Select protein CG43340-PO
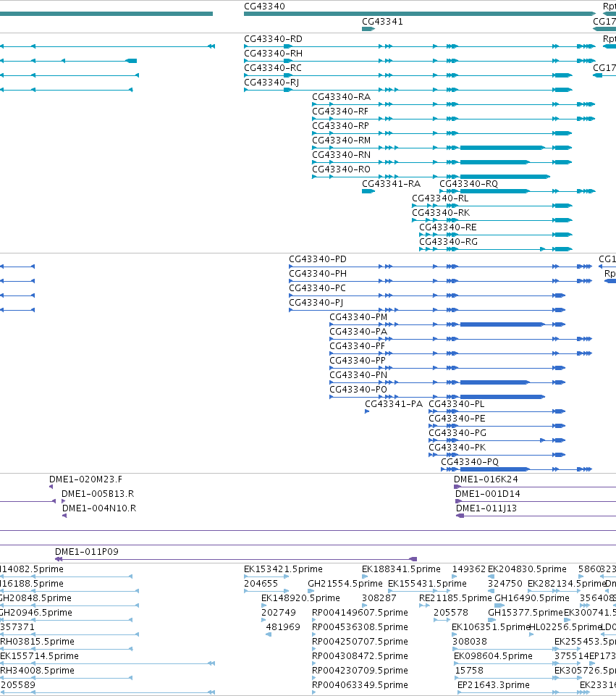The image size is (616, 696). point(358,390)
